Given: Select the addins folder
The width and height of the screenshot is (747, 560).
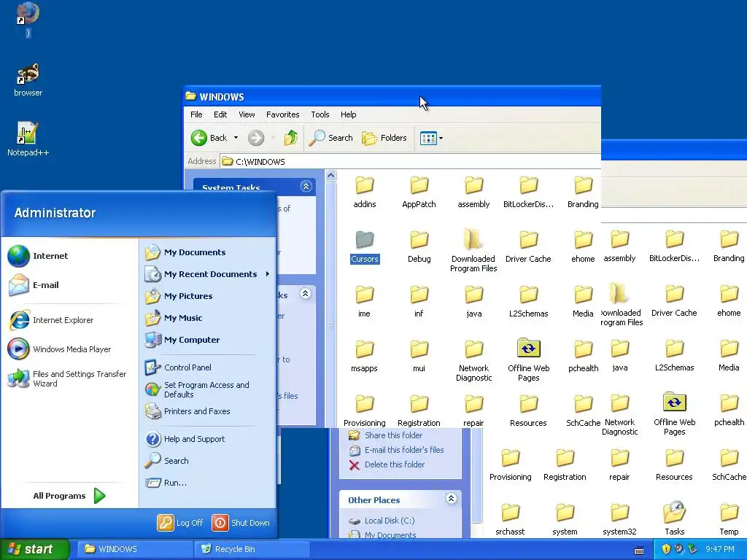Looking at the screenshot, I should coord(365,192).
